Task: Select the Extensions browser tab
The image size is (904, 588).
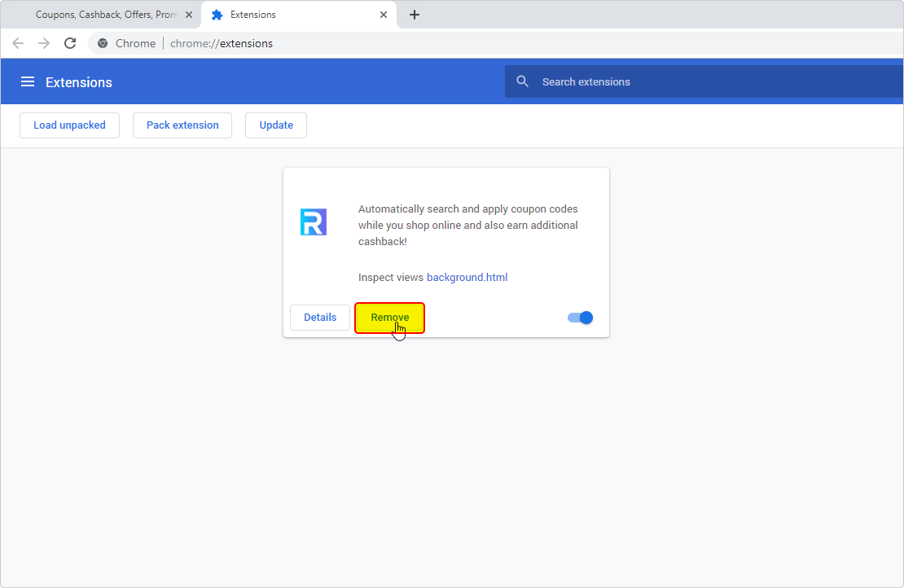Action: pos(285,15)
